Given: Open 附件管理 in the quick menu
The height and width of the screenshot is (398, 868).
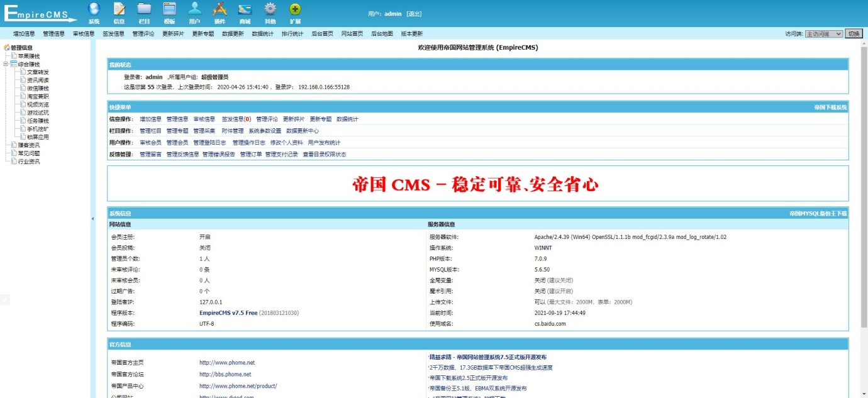Looking at the screenshot, I should pyautogui.click(x=233, y=131).
